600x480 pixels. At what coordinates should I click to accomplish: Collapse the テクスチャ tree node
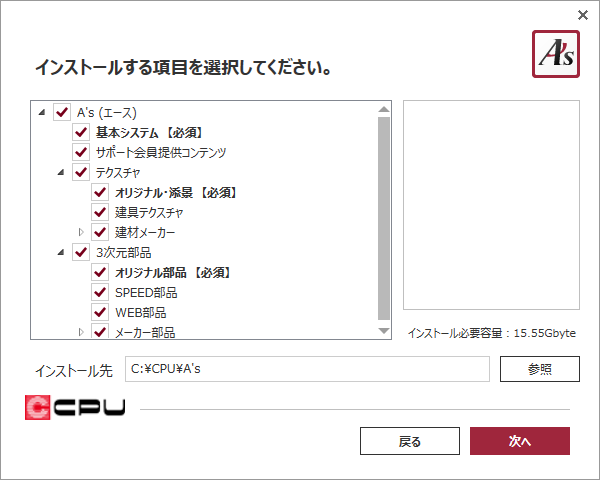tap(61, 172)
